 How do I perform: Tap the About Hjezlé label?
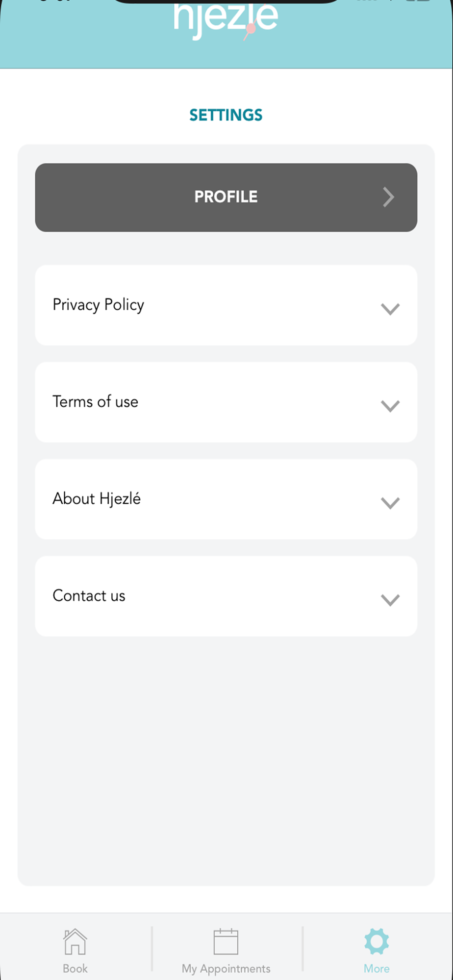pyautogui.click(x=97, y=498)
